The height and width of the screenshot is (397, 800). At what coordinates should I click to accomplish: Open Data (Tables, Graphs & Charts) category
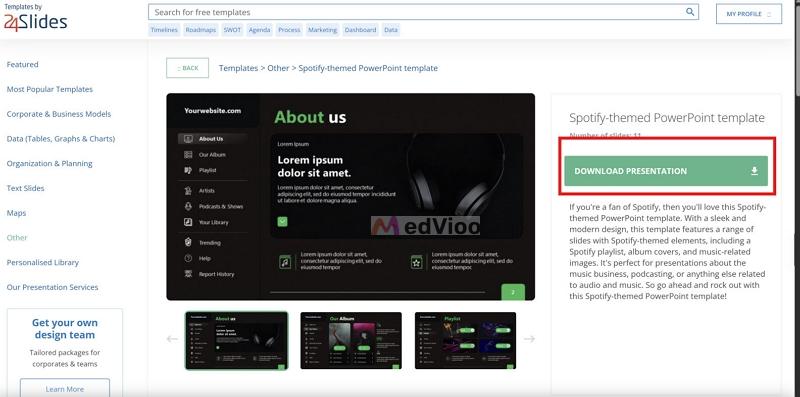coord(61,139)
